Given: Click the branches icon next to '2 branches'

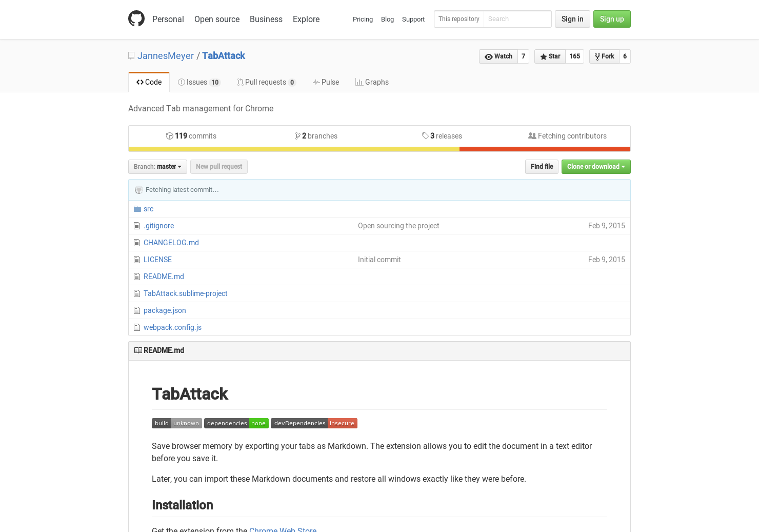Looking at the screenshot, I should pos(298,135).
